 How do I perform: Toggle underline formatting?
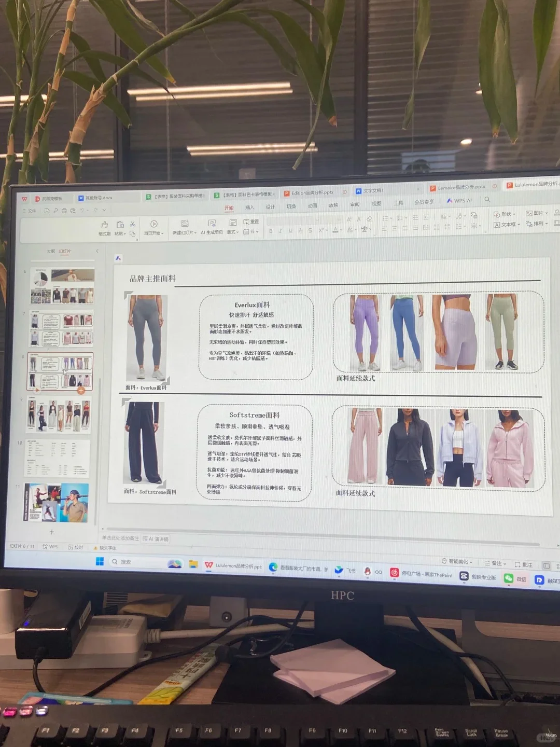pyautogui.click(x=290, y=231)
